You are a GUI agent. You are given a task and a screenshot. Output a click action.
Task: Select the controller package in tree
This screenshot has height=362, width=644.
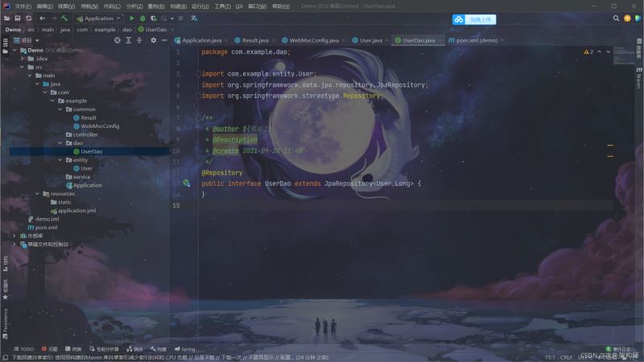pyautogui.click(x=85, y=134)
